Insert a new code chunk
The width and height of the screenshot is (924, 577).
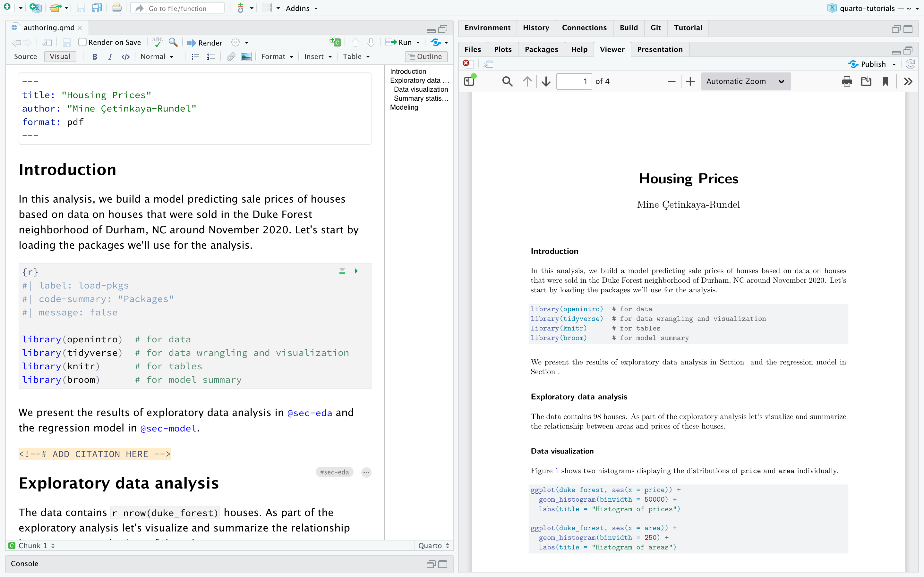[335, 42]
